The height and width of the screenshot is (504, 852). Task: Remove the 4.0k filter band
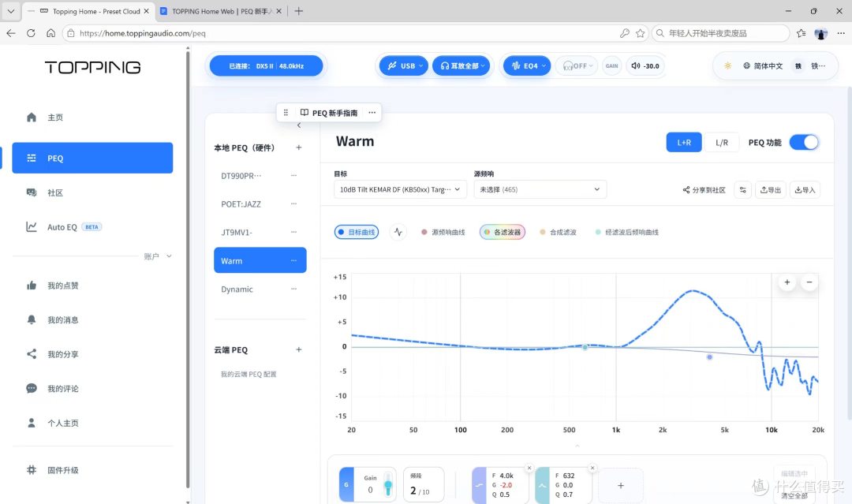coord(529,468)
